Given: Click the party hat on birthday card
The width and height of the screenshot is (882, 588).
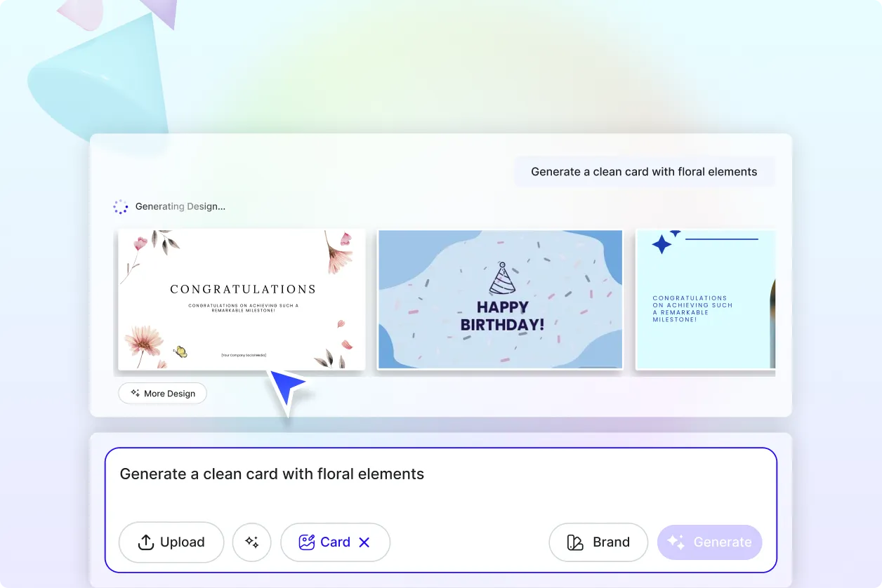Looking at the screenshot, I should pyautogui.click(x=501, y=279).
